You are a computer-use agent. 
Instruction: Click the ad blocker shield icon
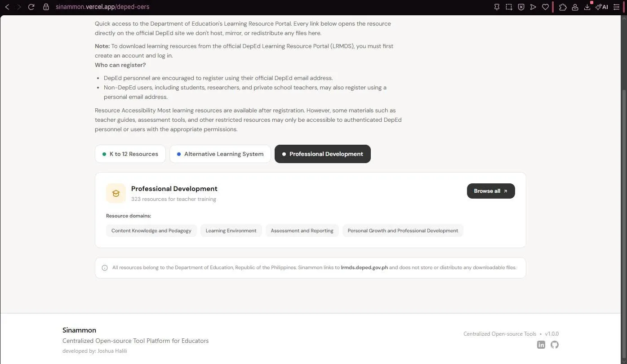click(521, 7)
